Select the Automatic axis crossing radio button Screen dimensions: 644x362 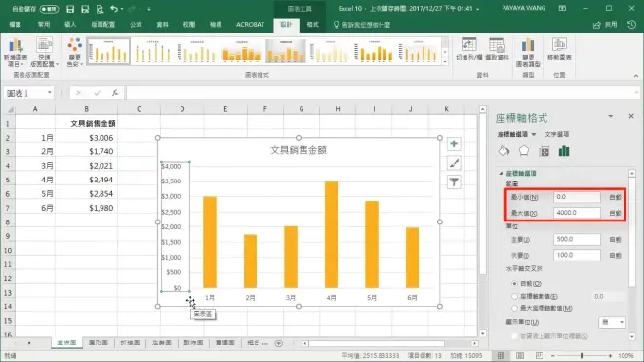coord(514,284)
